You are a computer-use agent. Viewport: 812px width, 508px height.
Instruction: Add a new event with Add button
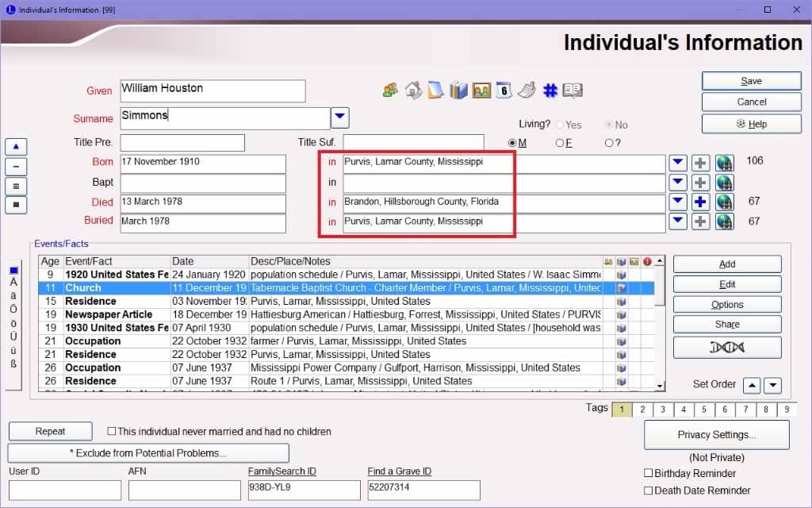727,264
